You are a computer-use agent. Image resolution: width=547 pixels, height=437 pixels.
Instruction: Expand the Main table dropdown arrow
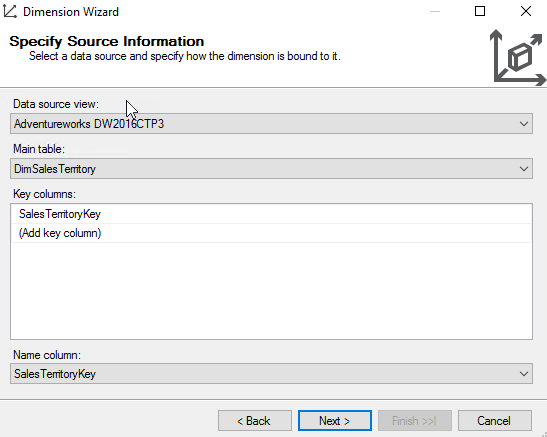point(523,169)
